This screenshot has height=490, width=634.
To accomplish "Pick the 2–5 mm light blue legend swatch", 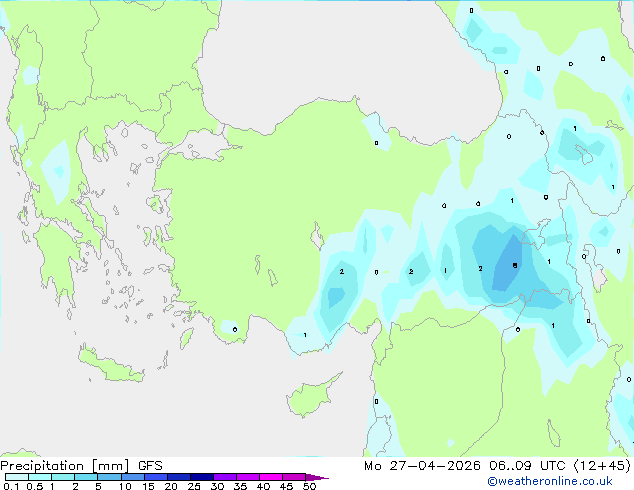I will 86,477.
